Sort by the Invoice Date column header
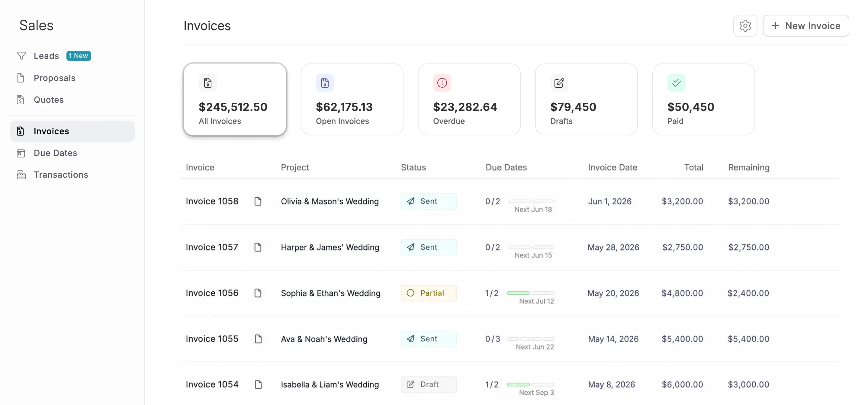This screenshot has height=405, width=868. click(x=612, y=168)
